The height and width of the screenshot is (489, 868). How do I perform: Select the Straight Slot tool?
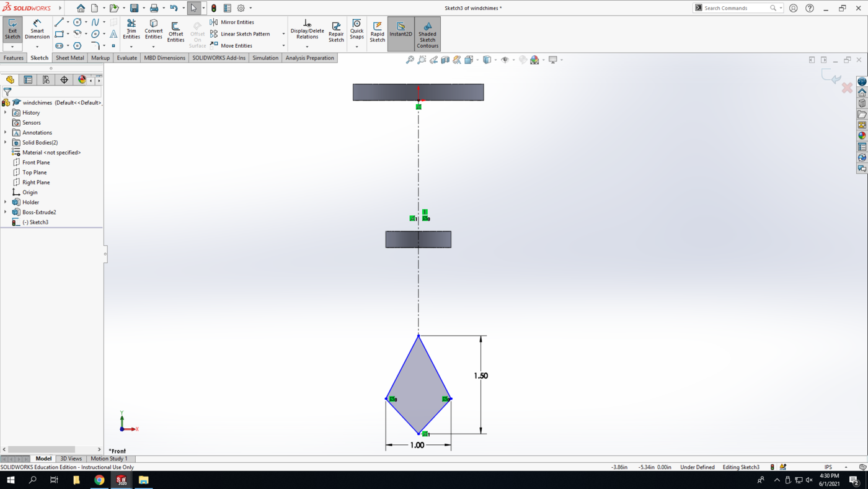point(60,46)
